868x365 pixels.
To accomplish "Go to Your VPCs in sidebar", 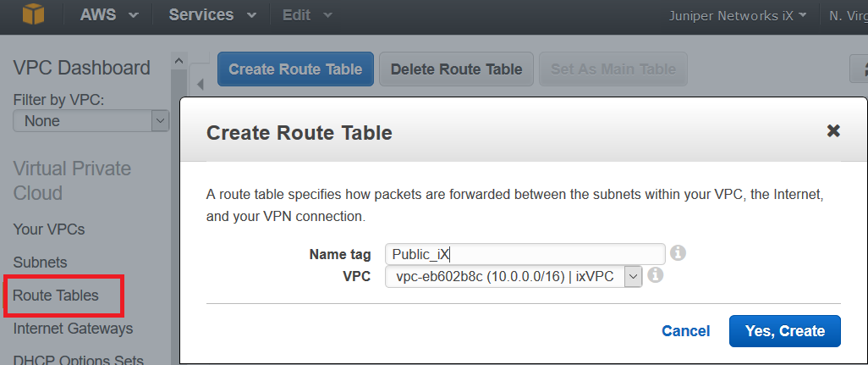I will (x=49, y=230).
